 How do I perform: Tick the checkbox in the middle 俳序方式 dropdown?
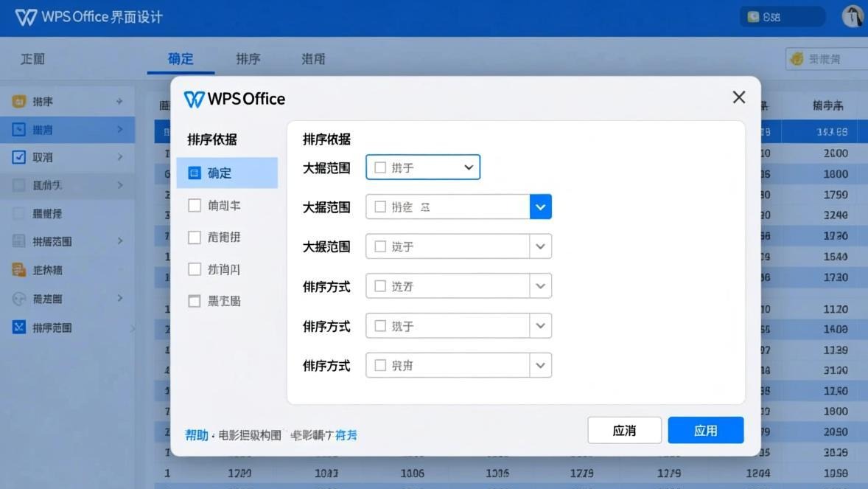380,326
